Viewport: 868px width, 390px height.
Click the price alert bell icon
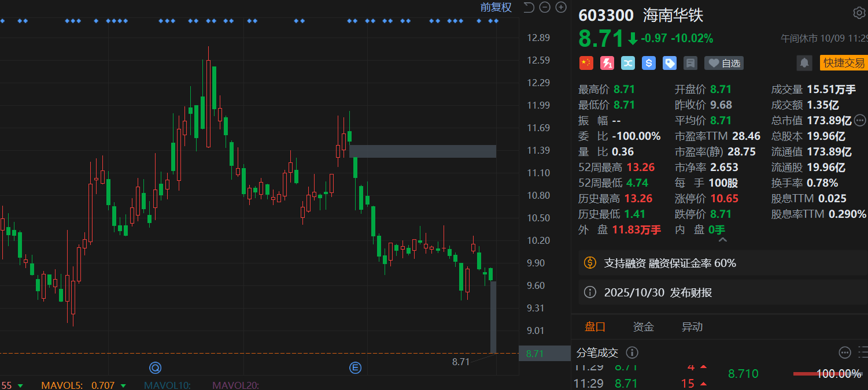point(804,63)
